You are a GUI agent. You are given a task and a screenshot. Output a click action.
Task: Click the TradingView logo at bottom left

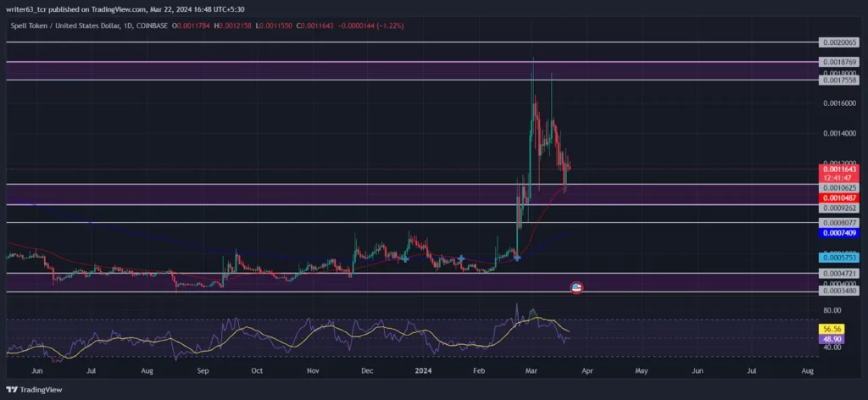[34, 390]
